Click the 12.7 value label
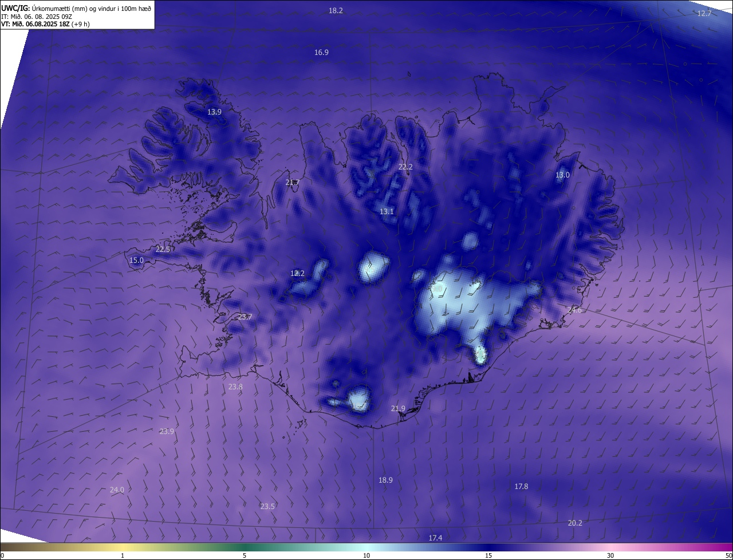This screenshot has height=560, width=733. point(704,14)
